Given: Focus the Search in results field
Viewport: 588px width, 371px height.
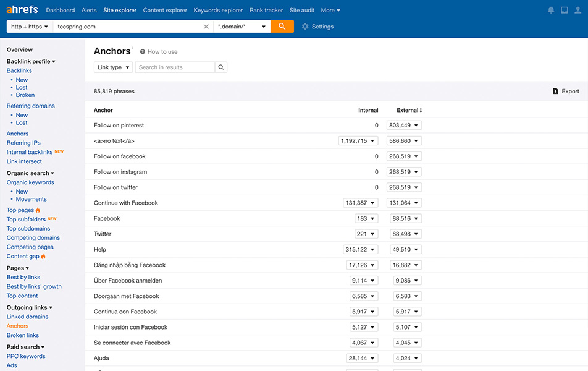Looking at the screenshot, I should point(175,67).
